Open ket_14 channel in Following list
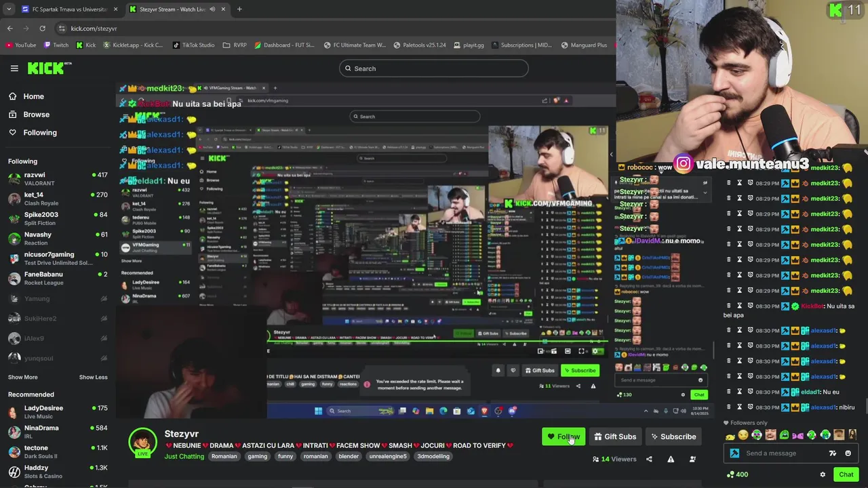868x488 pixels. (x=58, y=199)
